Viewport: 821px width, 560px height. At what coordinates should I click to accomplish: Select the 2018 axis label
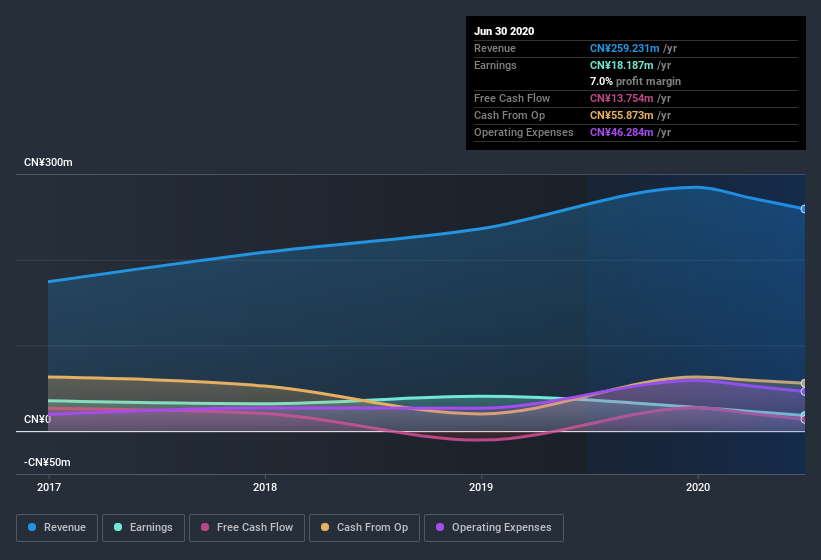coord(265,487)
